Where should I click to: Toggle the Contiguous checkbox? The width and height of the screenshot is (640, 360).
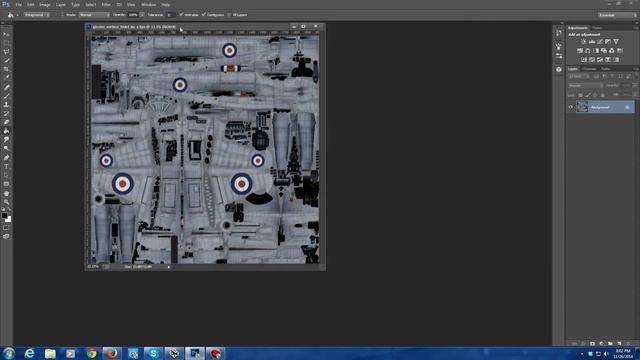pos(204,15)
